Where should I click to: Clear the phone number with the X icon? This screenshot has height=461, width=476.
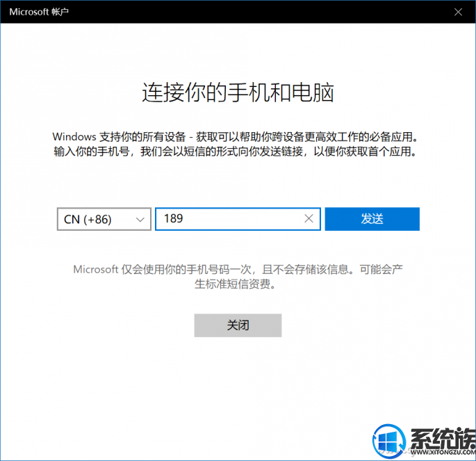point(309,218)
